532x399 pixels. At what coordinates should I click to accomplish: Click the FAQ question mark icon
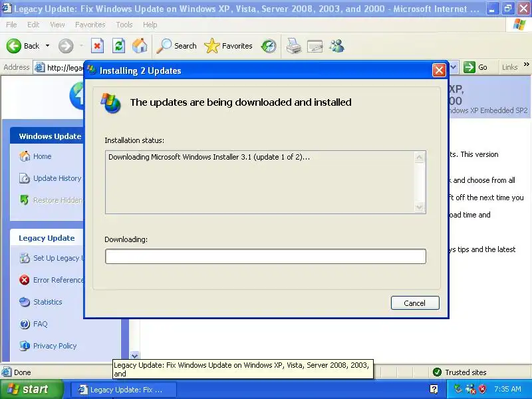pos(25,324)
